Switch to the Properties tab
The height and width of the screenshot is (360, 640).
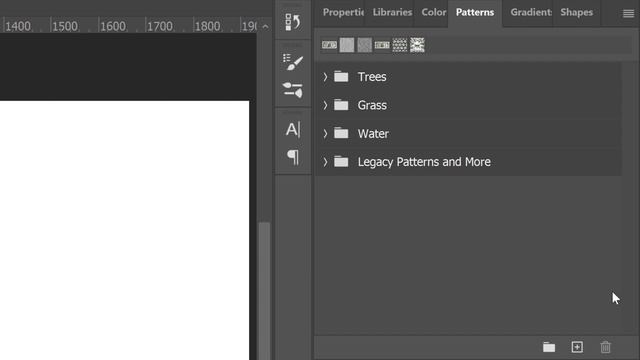[x=343, y=12]
